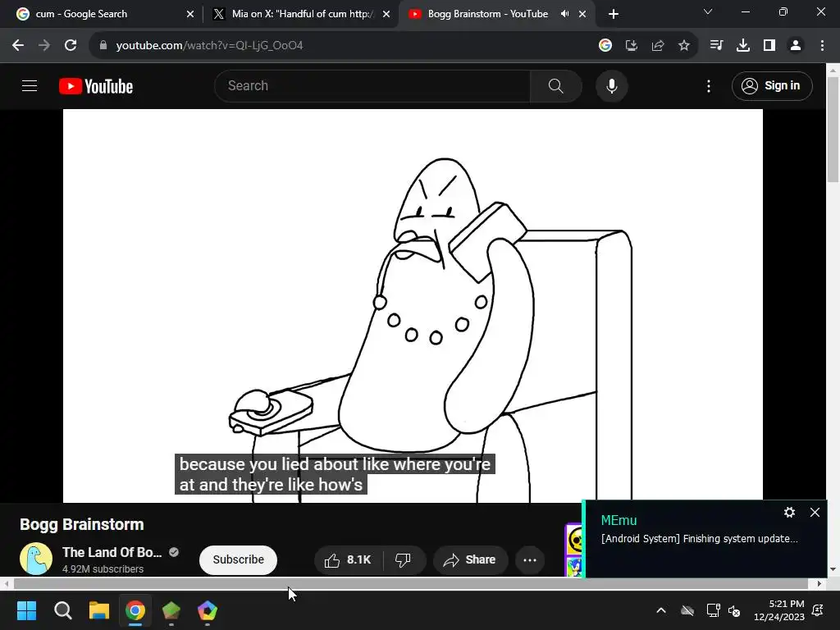The height and width of the screenshot is (630, 840).
Task: Reload the YouTube page
Action: click(71, 46)
